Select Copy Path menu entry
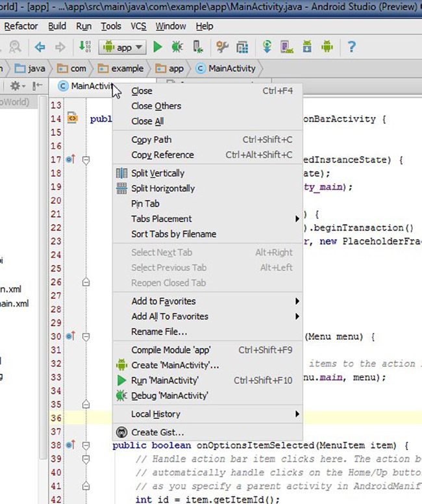 tap(208, 140)
